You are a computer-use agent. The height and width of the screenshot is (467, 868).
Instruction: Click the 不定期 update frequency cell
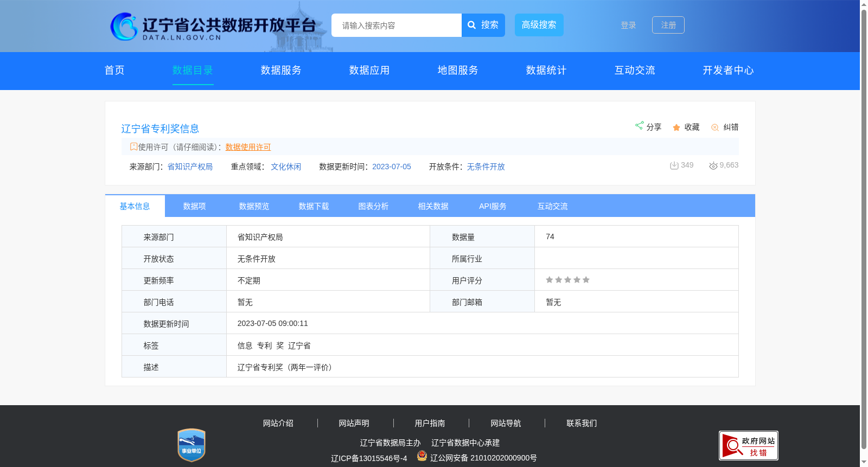[x=249, y=280]
